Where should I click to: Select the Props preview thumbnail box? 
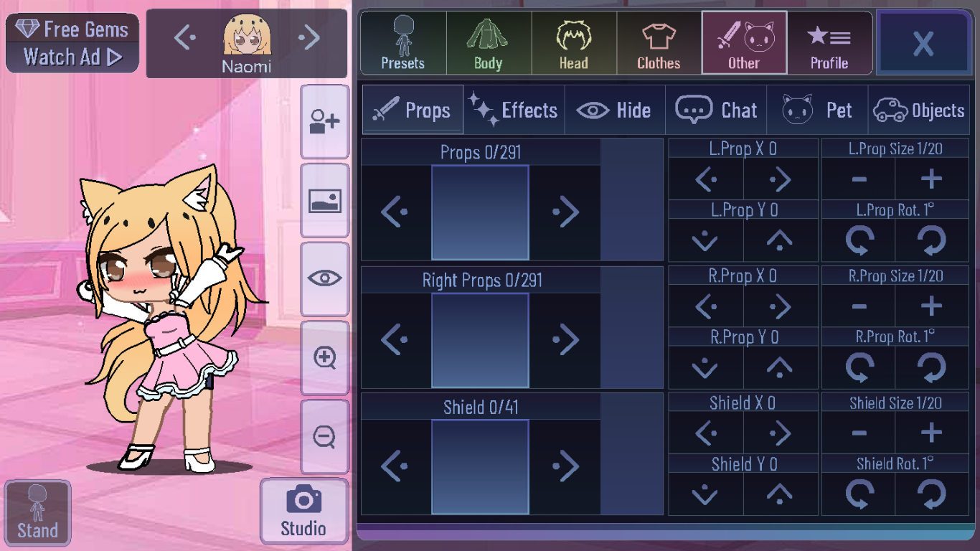point(480,212)
